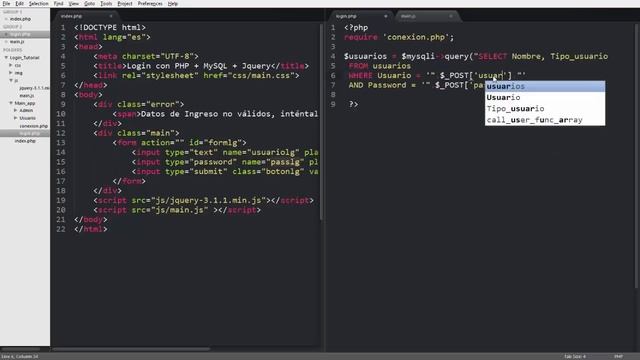Click 'FROM usuarios' on line 5
Image resolution: width=640 pixels, height=360 pixels.
(x=380, y=66)
